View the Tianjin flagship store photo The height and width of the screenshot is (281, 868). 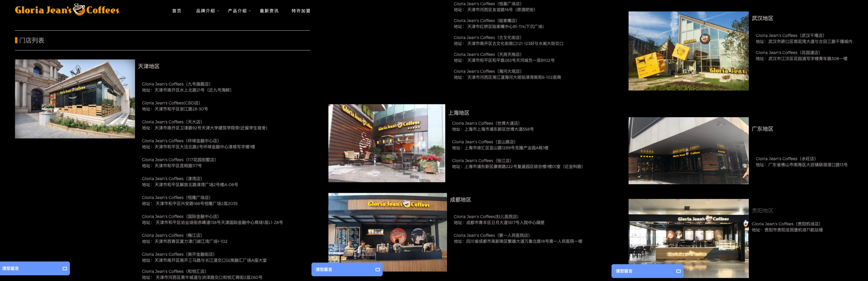tap(75, 99)
